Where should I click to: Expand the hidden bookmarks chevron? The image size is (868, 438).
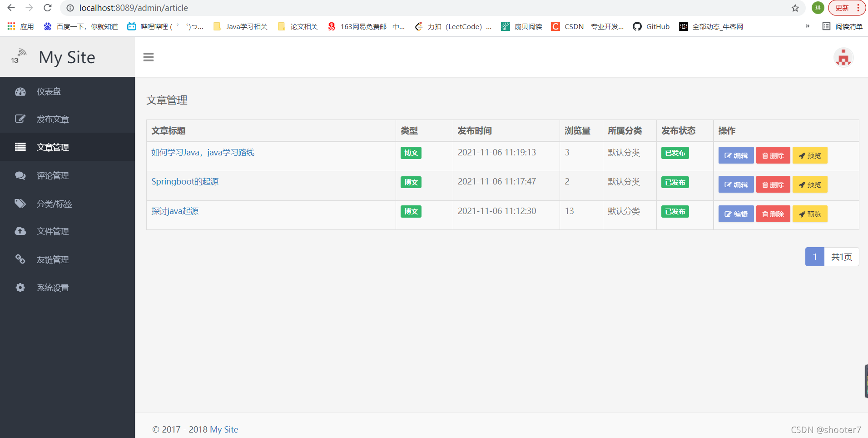(808, 26)
